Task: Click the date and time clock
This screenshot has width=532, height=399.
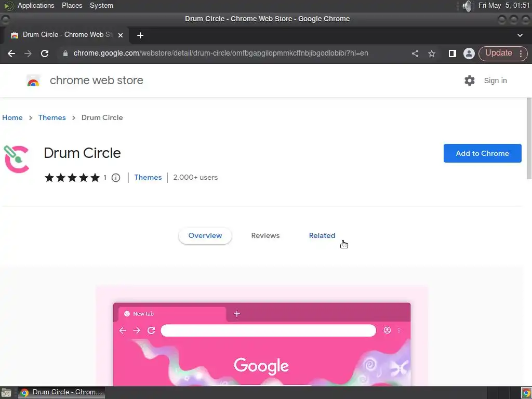Action: [x=503, y=5]
